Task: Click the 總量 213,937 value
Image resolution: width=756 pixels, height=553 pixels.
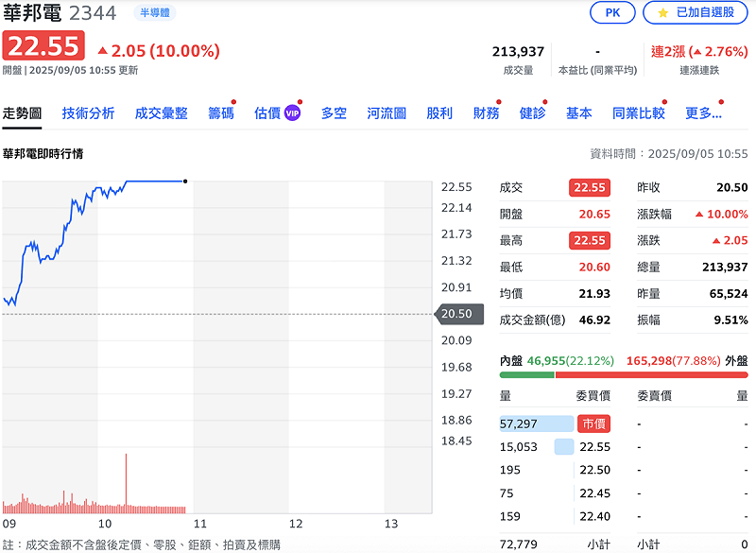Action: [x=725, y=268]
